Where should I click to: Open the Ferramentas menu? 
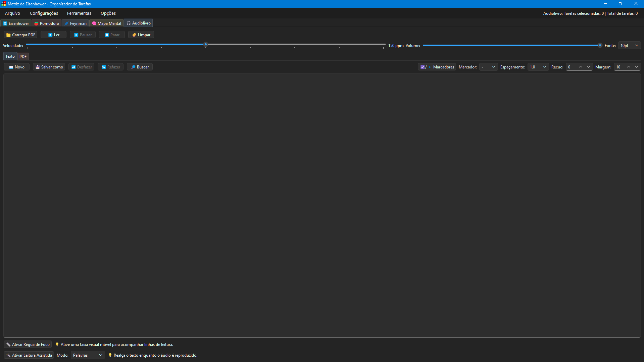point(79,13)
